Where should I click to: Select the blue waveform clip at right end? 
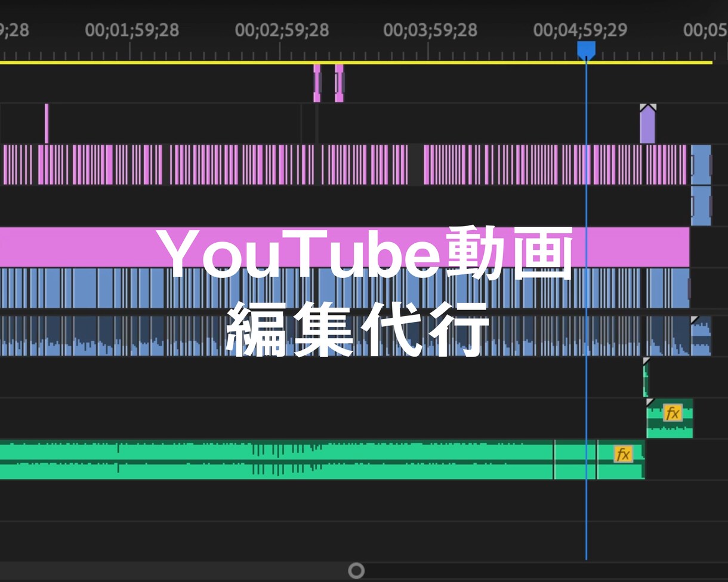(x=701, y=336)
